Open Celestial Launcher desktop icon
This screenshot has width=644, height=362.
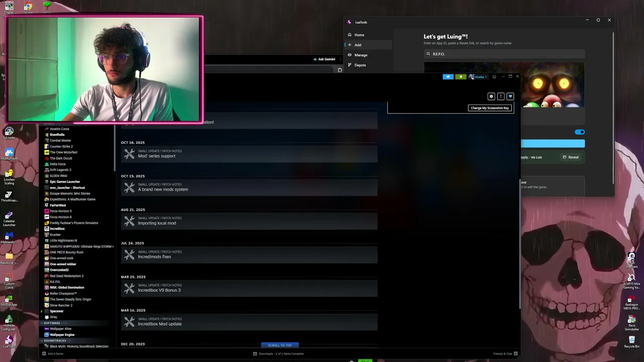click(9, 218)
